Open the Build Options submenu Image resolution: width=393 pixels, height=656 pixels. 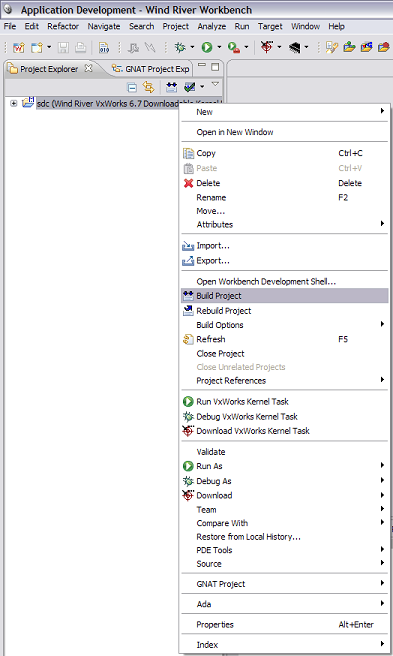coord(285,325)
